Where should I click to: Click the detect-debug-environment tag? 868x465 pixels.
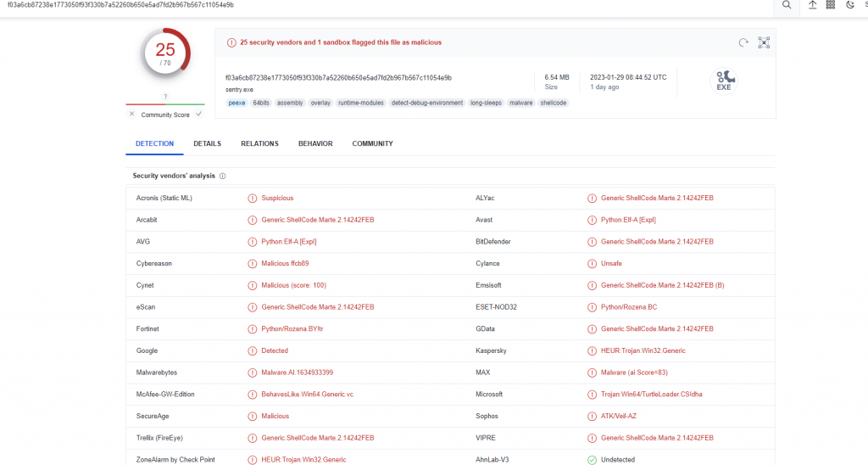tap(427, 103)
